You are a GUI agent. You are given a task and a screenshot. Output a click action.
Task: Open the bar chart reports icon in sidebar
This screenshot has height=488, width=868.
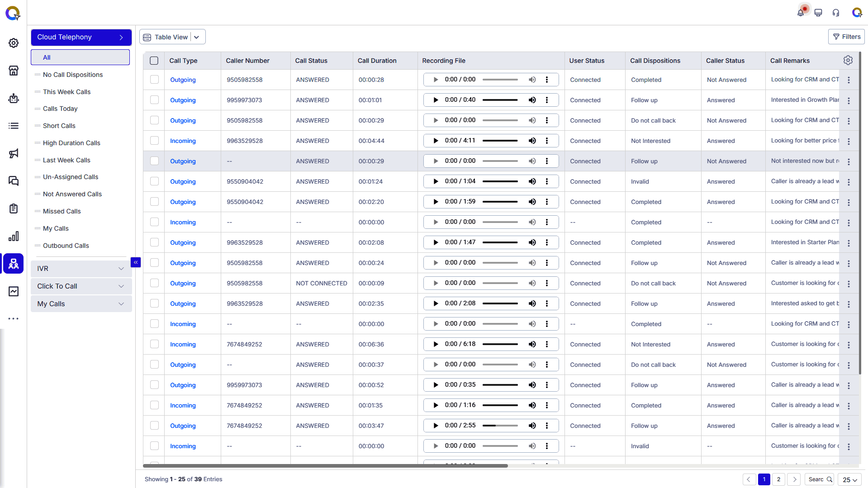click(x=14, y=236)
